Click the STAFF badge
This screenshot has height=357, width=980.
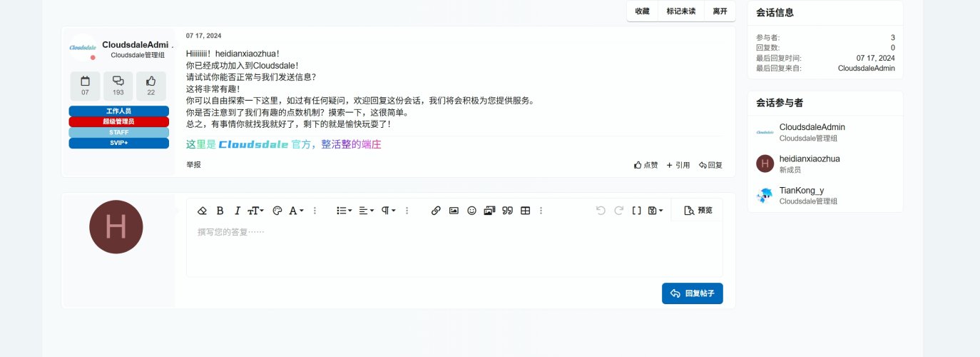click(x=119, y=132)
